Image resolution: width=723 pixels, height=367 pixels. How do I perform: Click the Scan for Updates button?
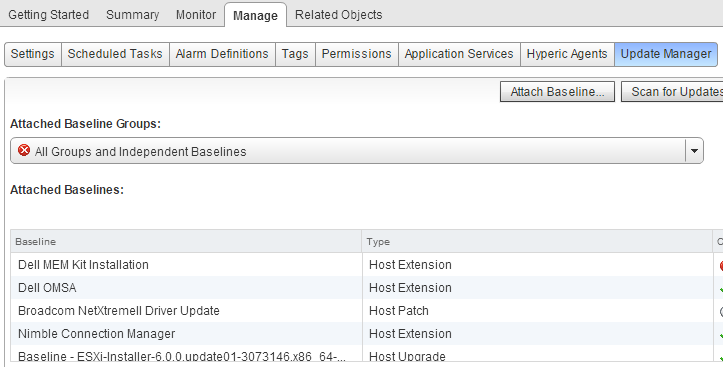coord(672,92)
